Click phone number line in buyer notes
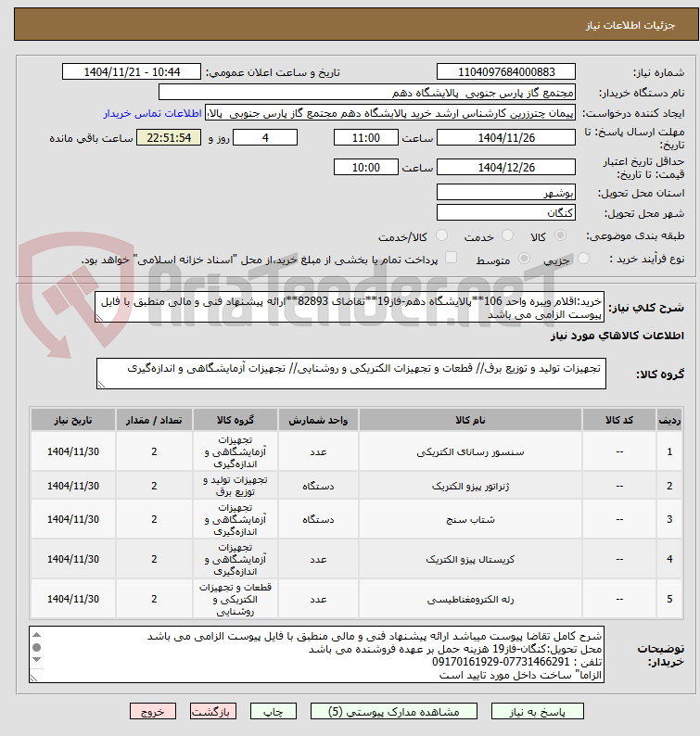 coord(516,662)
